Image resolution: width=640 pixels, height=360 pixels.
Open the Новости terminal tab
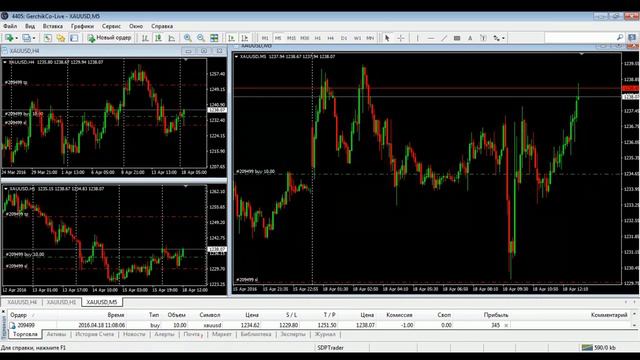tap(134, 334)
